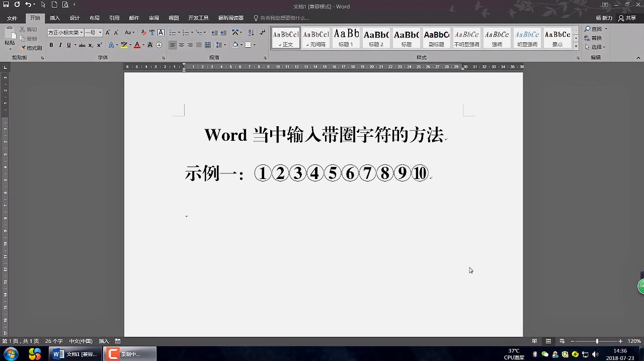Select the Format Painter (格式刷) tool

pos(31,47)
